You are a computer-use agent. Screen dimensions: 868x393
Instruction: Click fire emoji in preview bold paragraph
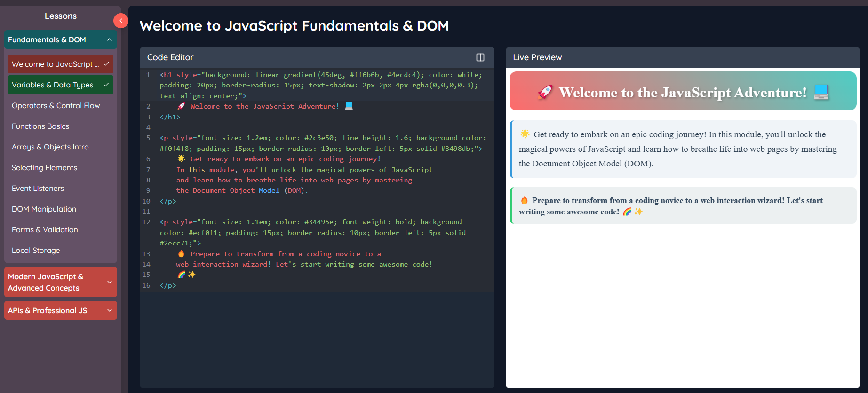(x=524, y=200)
